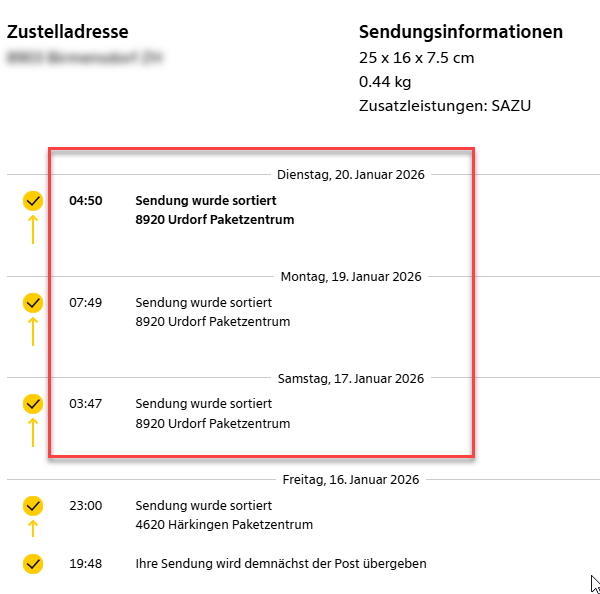Select the Montag, 19. Januar 2026 date header

[x=350, y=276]
